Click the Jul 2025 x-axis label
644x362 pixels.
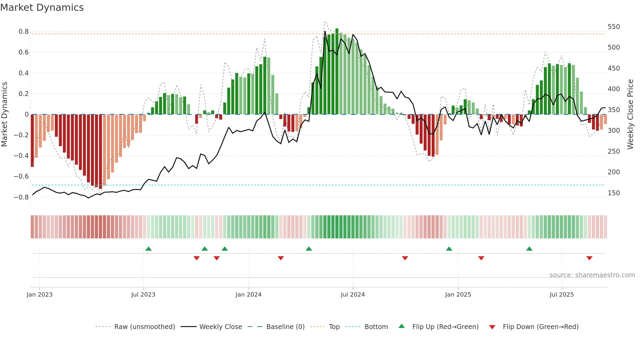[x=562, y=294]
